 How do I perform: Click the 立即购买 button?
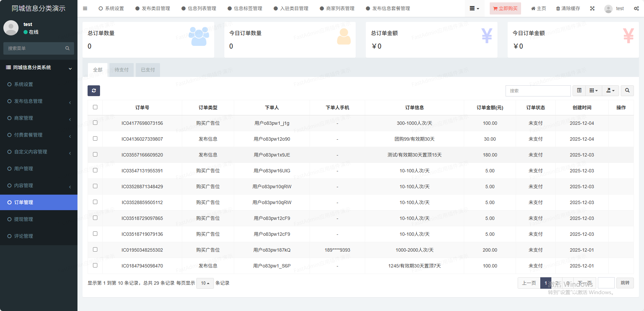click(x=505, y=8)
